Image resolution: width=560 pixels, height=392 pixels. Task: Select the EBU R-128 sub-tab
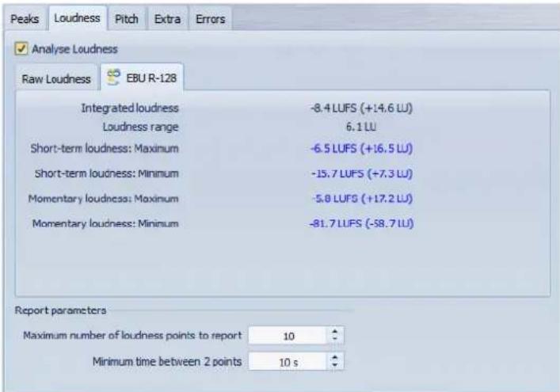coord(142,78)
